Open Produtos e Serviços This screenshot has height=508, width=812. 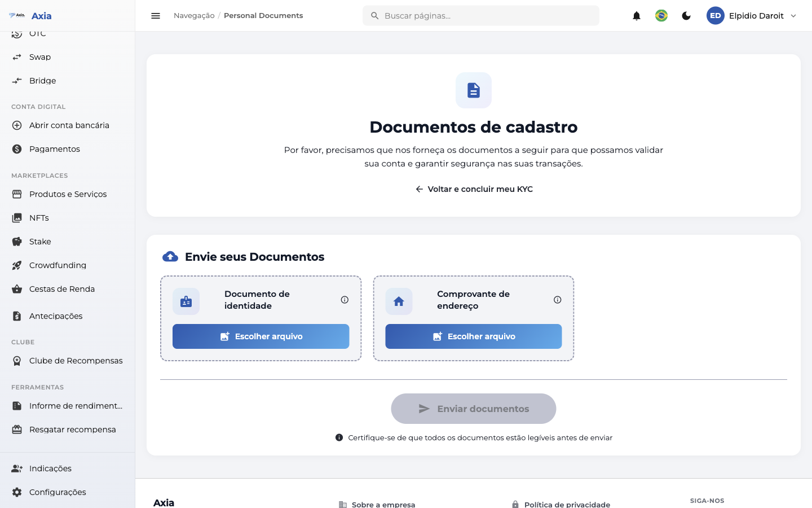tap(68, 194)
